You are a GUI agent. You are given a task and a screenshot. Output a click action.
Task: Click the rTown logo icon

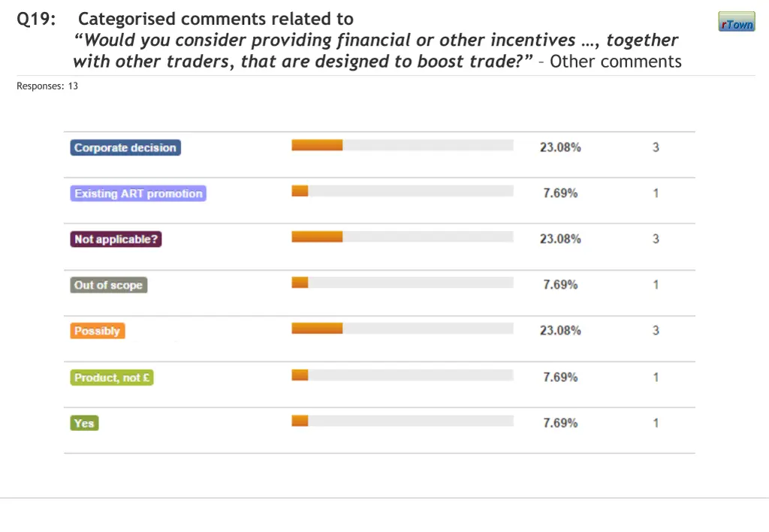tap(736, 23)
